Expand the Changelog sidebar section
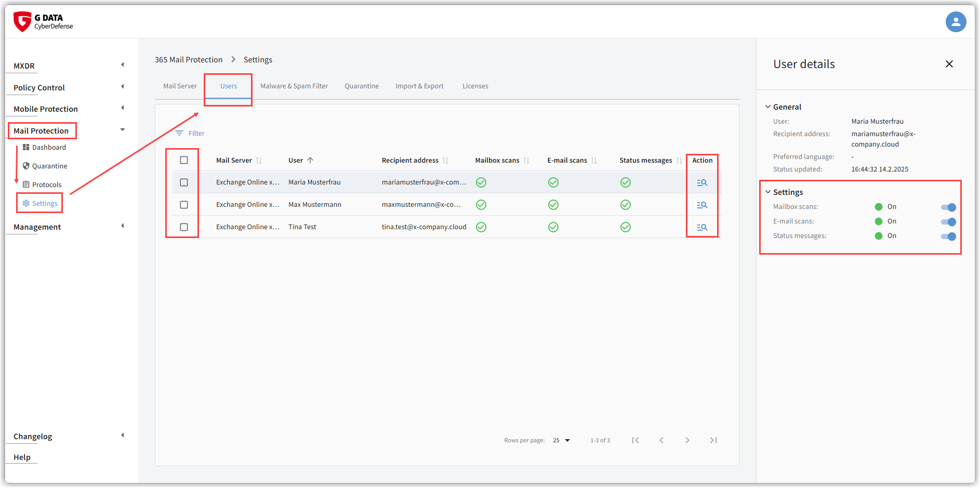Image resolution: width=980 pixels, height=488 pixels. pos(123,436)
